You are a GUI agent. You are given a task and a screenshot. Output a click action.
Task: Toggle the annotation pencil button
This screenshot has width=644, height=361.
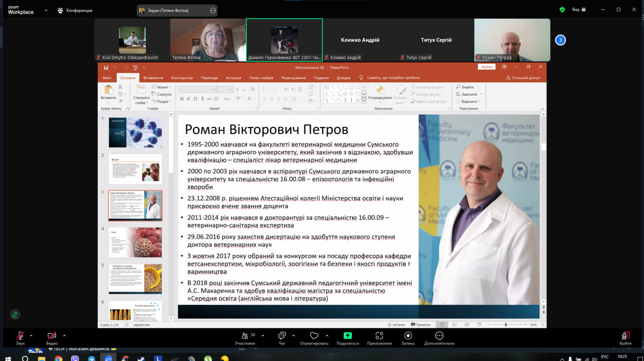(15, 315)
